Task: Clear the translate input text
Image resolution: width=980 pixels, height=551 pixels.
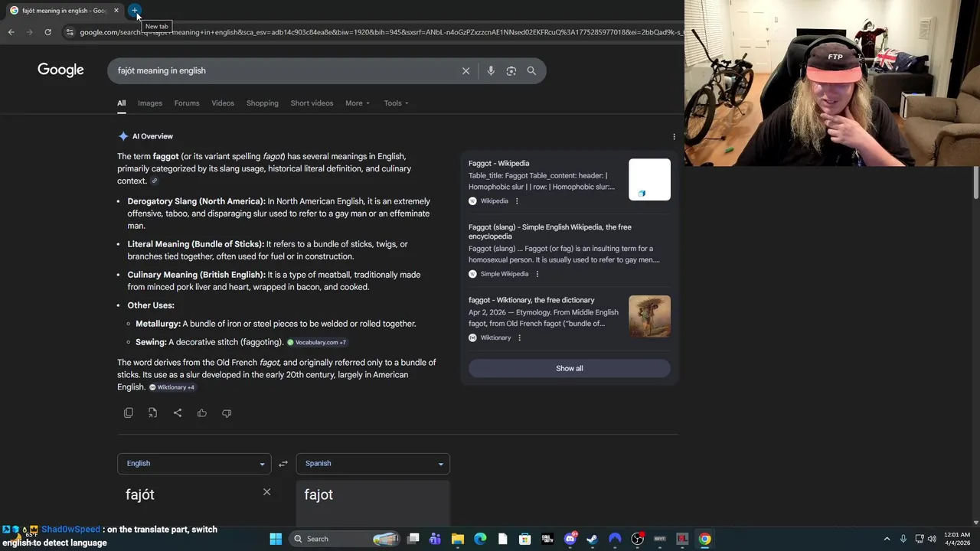Action: tap(266, 492)
